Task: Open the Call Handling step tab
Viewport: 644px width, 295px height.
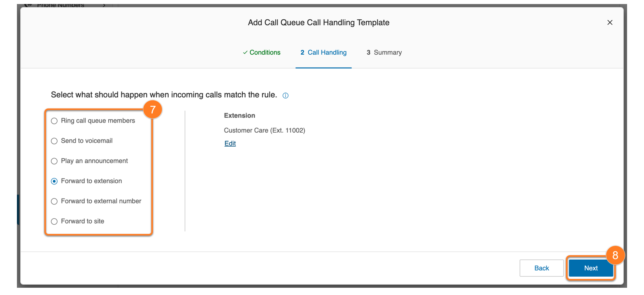Action: (x=326, y=53)
